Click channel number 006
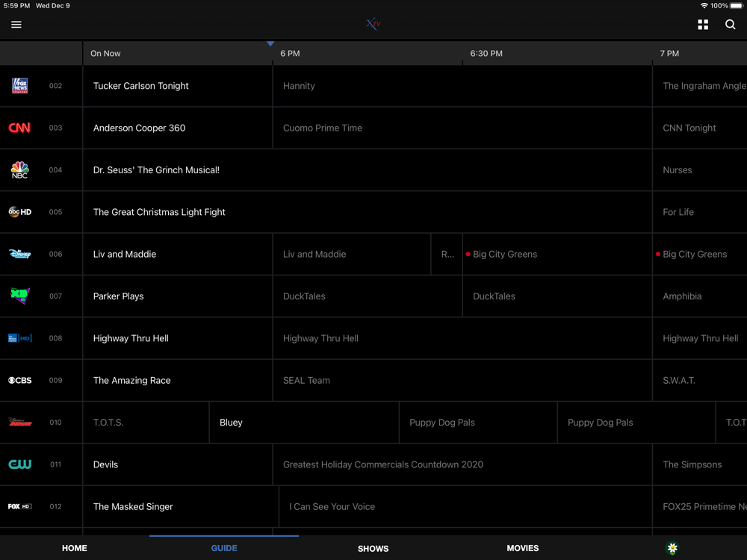 coord(55,254)
